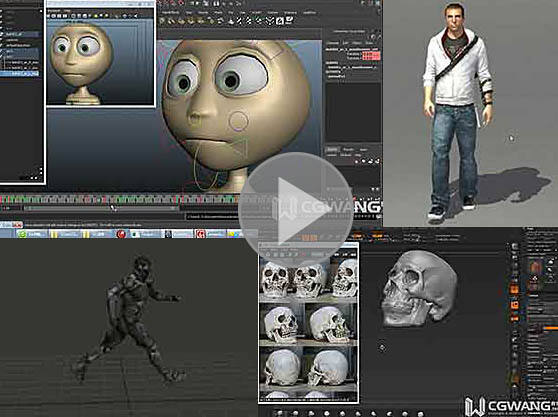This screenshot has height=417, width=558.
Task: Select the circular cheek controller on the face rig
Action: coord(238,121)
